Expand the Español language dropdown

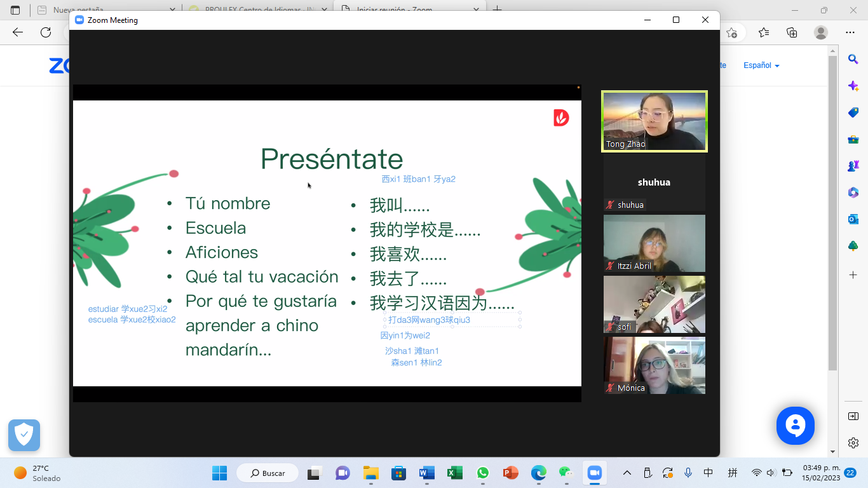coord(761,65)
